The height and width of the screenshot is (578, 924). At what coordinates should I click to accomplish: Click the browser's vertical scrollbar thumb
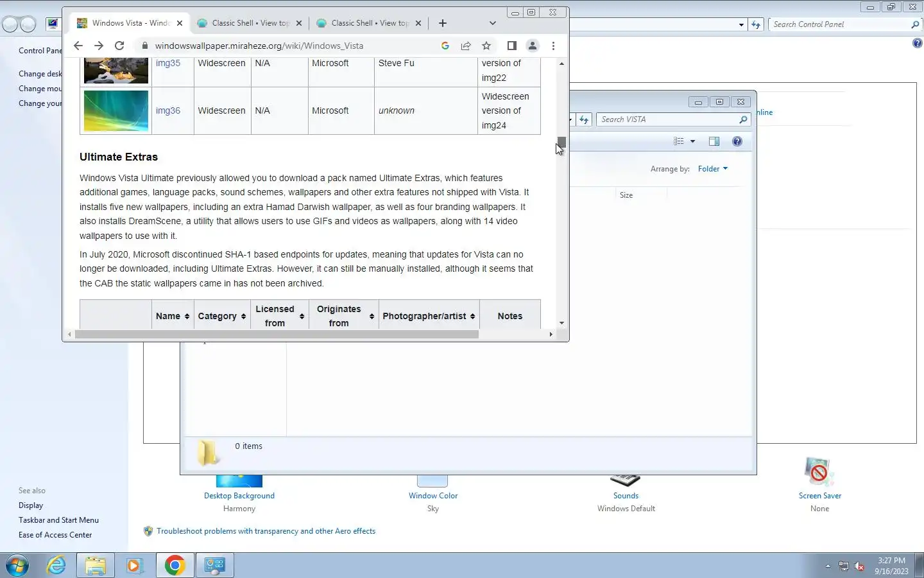(x=561, y=144)
